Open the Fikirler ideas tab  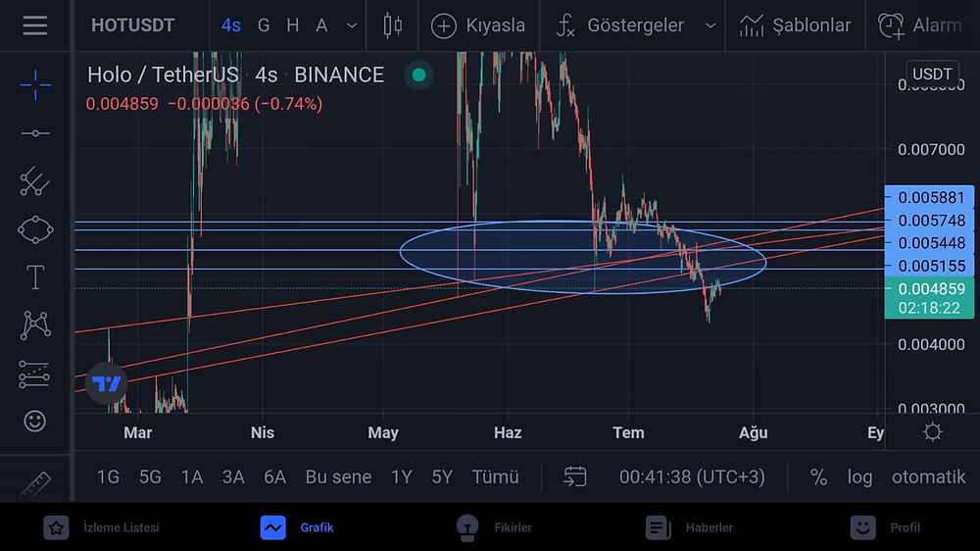(494, 527)
